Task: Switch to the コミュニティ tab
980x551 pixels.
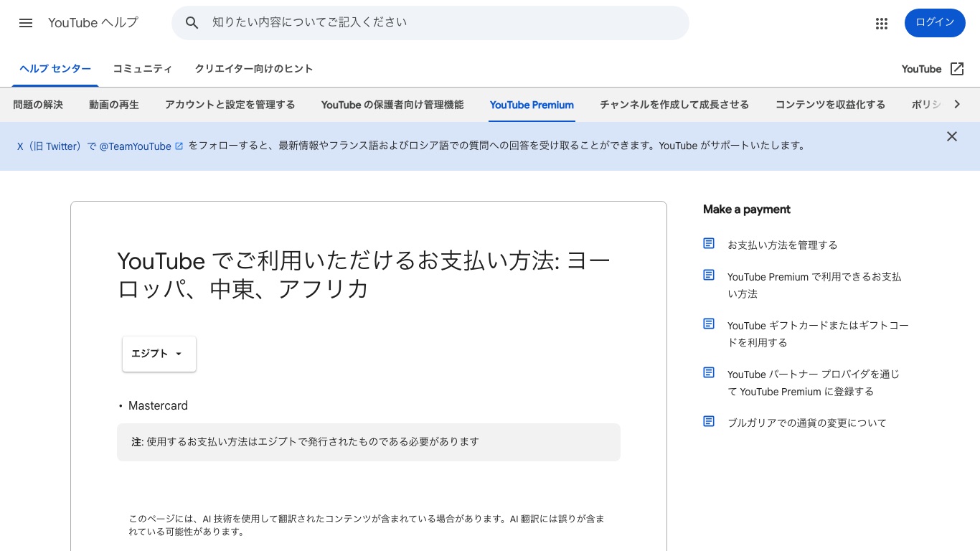Action: (142, 69)
